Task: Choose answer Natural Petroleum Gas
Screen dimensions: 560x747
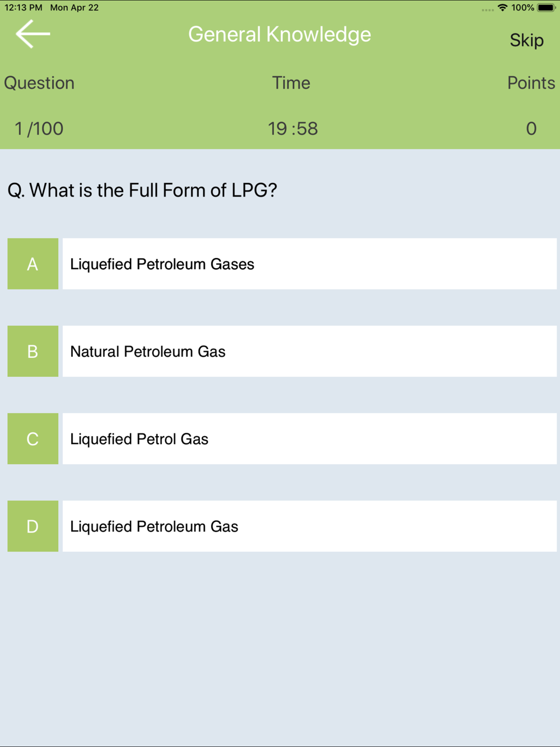Action: pyautogui.click(x=310, y=351)
